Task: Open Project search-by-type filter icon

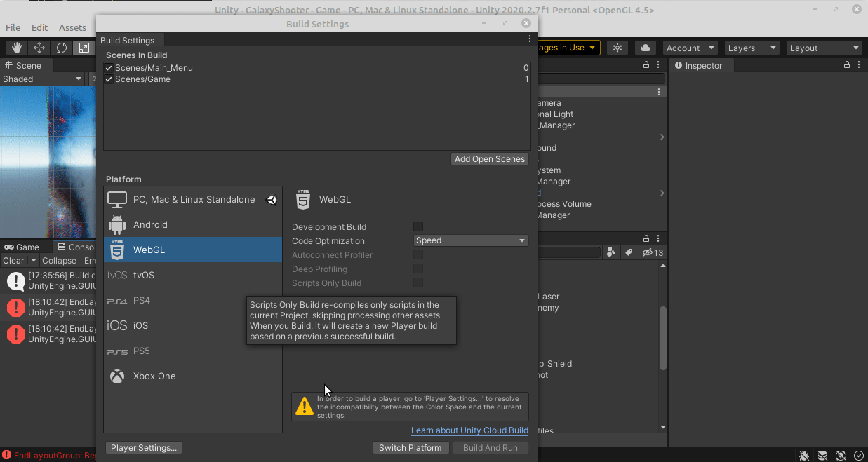Action: pyautogui.click(x=610, y=252)
